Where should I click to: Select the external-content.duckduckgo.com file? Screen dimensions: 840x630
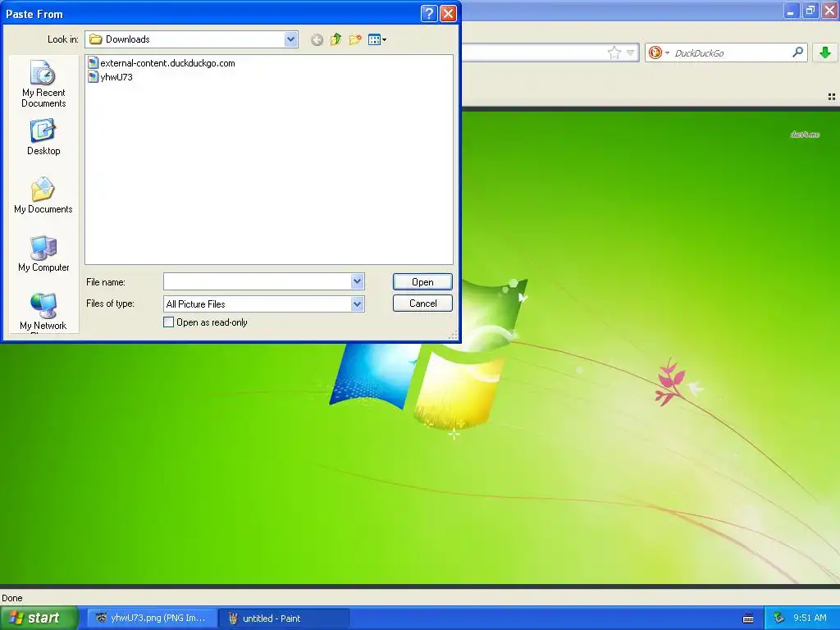pyautogui.click(x=162, y=62)
